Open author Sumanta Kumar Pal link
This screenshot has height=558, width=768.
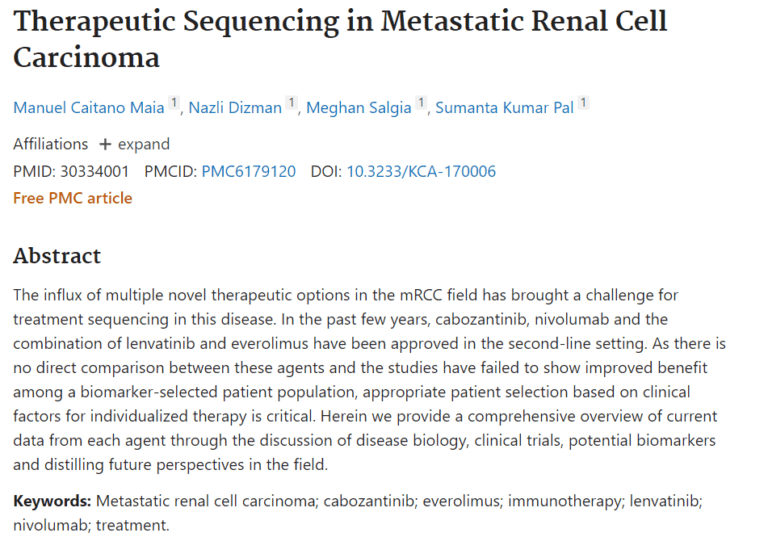point(504,107)
